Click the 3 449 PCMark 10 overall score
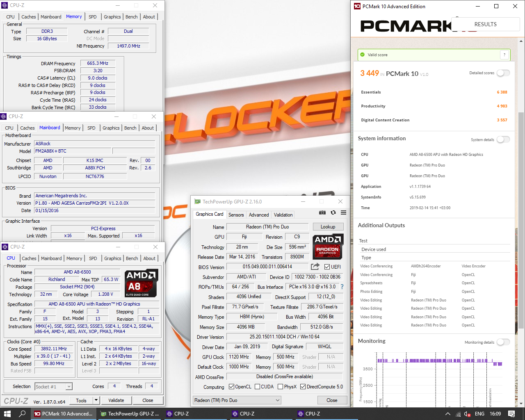Image resolution: width=525 pixels, height=420 pixels. (370, 73)
